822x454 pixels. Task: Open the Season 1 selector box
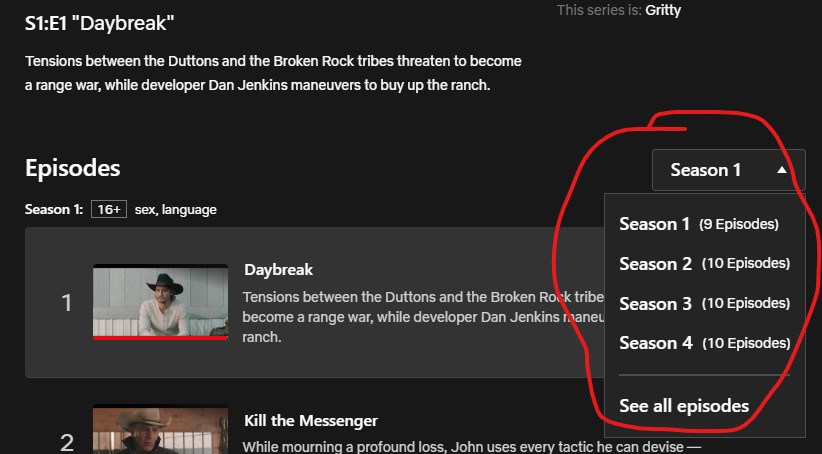pos(729,170)
